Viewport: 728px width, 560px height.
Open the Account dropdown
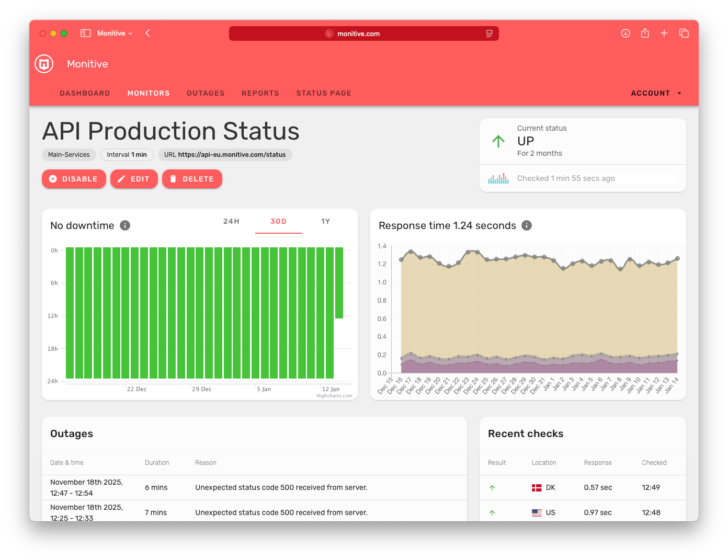[x=655, y=93]
